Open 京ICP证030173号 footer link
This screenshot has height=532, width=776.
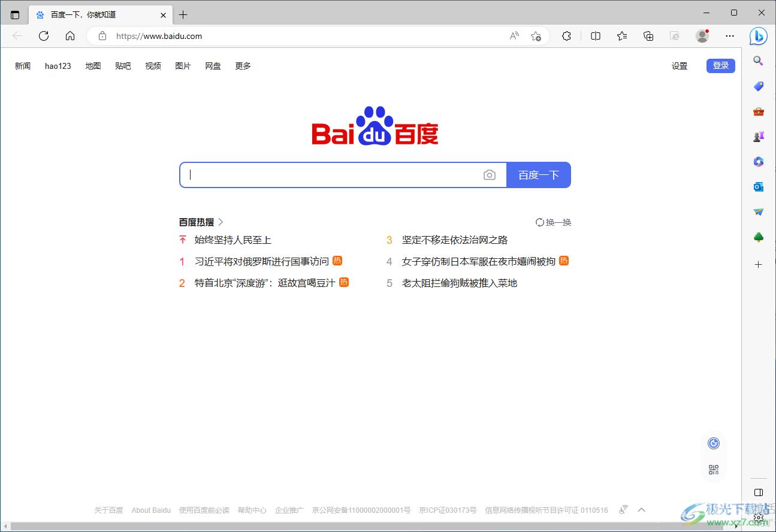click(448, 510)
